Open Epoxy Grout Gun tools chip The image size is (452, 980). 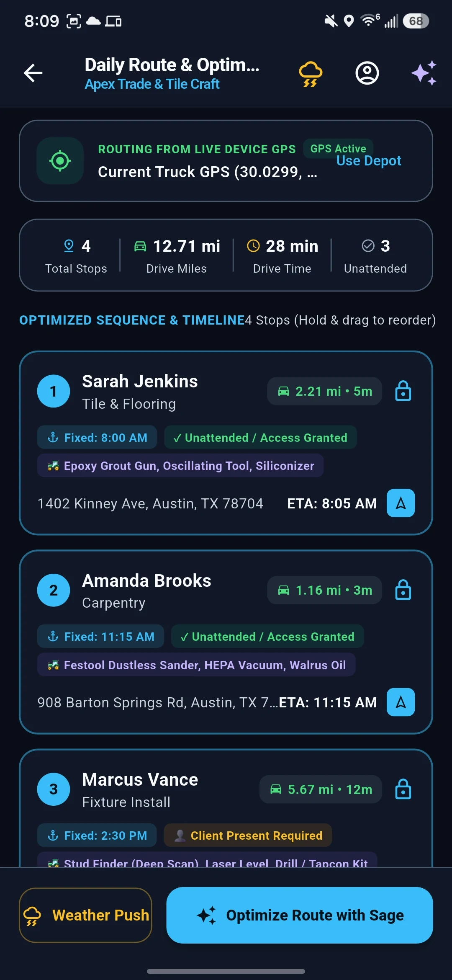click(180, 466)
